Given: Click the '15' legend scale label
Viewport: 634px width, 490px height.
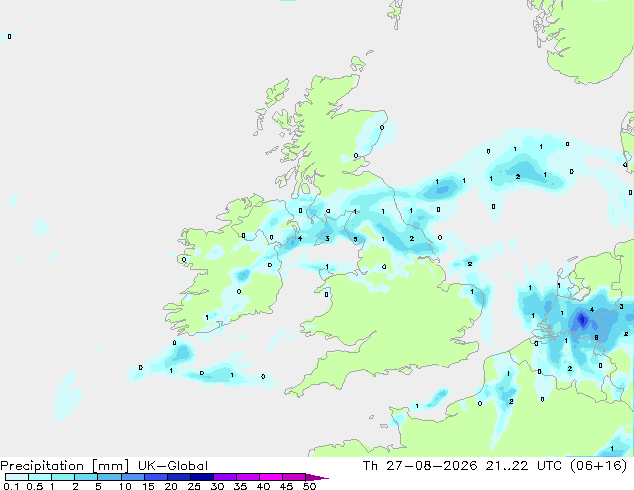Looking at the screenshot, I should click(x=148, y=486).
